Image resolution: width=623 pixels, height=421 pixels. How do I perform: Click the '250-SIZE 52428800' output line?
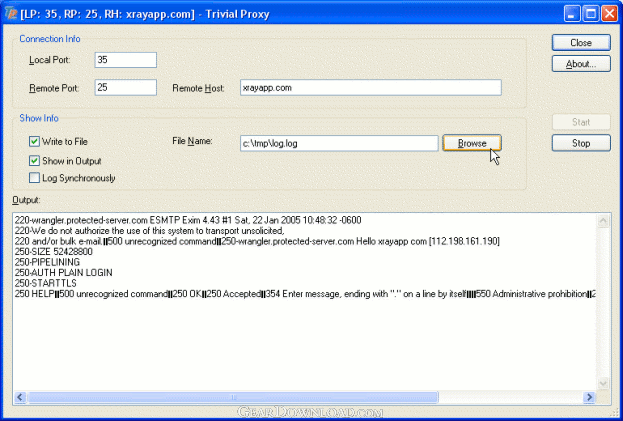(54, 251)
